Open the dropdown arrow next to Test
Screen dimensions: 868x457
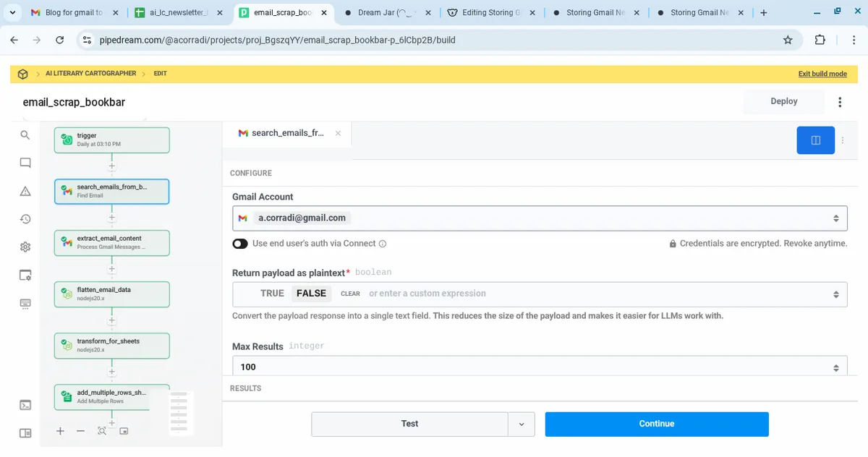(521, 424)
